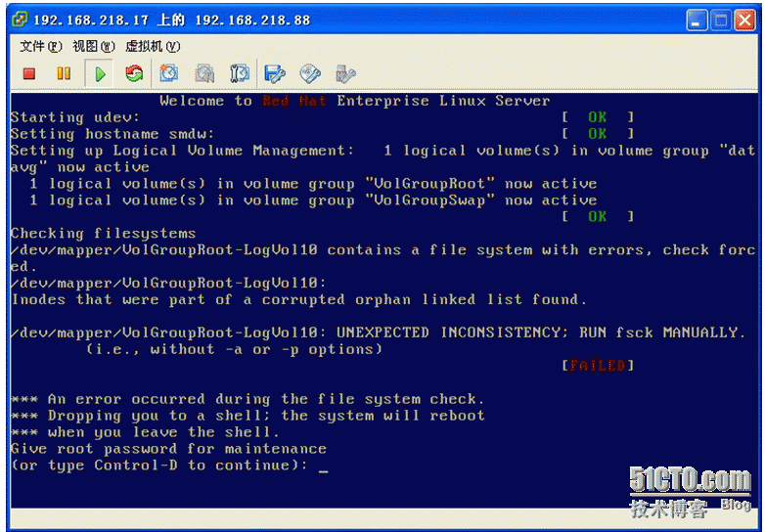Click the window title bar icon
The width and height of the screenshot is (765, 532).
[20, 20]
